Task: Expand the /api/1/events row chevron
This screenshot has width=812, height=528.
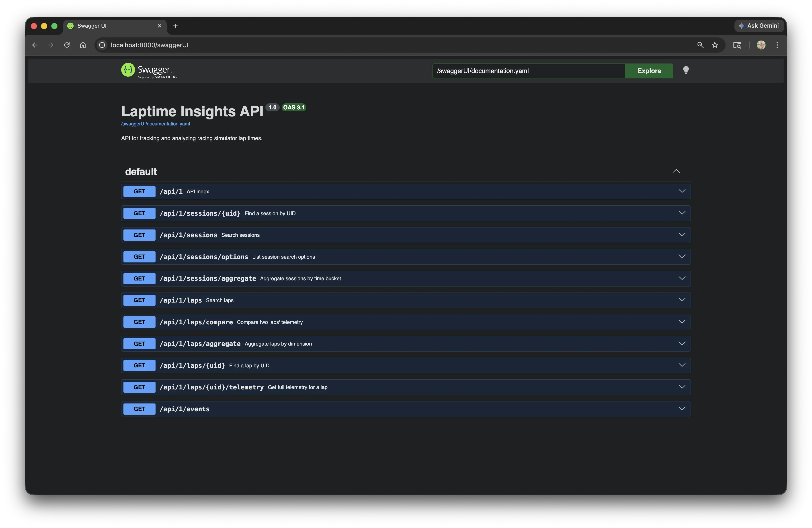Action: tap(682, 409)
